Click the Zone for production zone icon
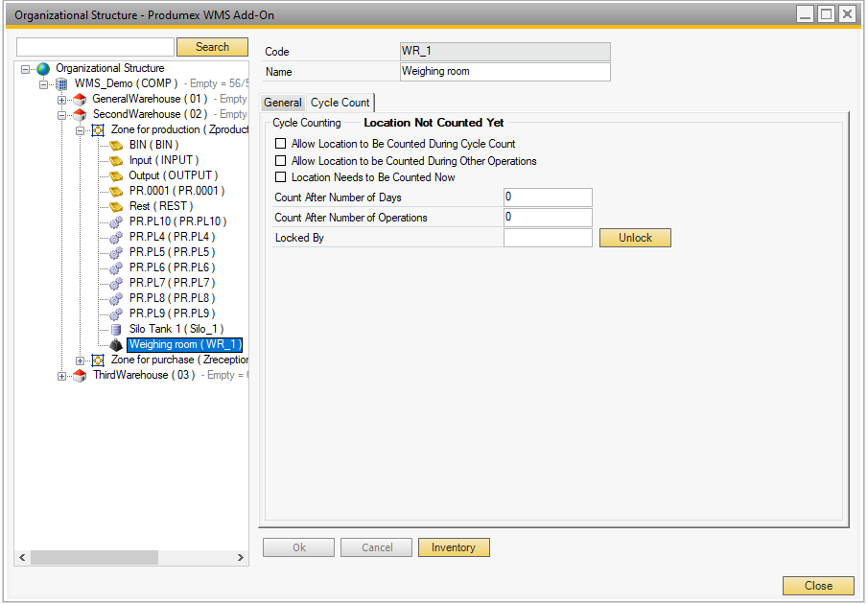 tap(98, 130)
